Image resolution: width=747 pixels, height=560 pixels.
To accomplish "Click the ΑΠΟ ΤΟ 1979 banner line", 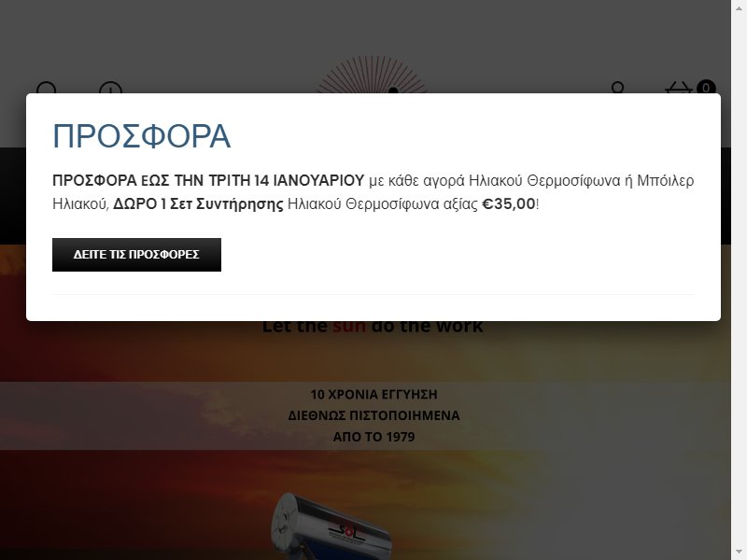I will coord(374,437).
